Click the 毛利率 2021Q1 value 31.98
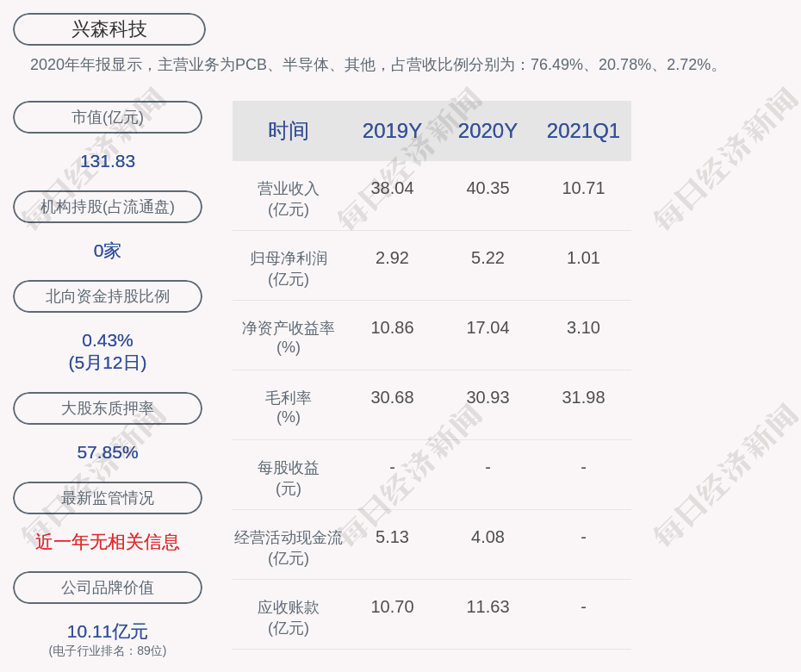The height and width of the screenshot is (672, 801). pyautogui.click(x=583, y=397)
